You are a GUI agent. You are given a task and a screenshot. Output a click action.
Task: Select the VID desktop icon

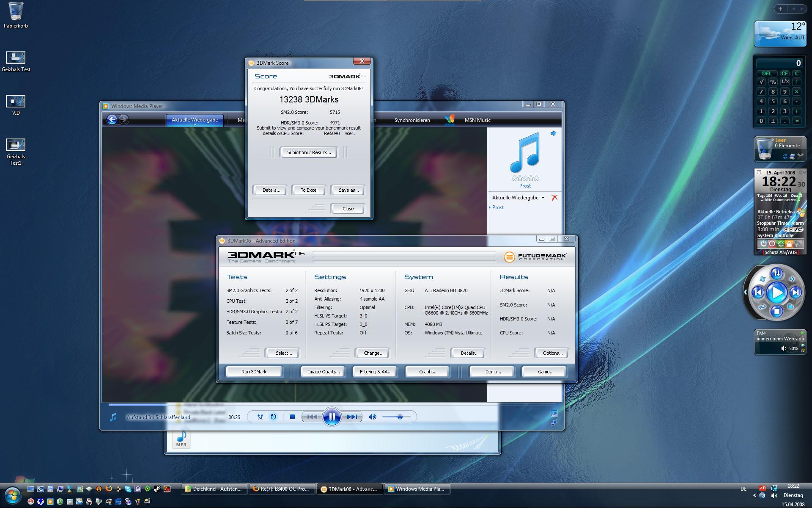click(x=16, y=105)
